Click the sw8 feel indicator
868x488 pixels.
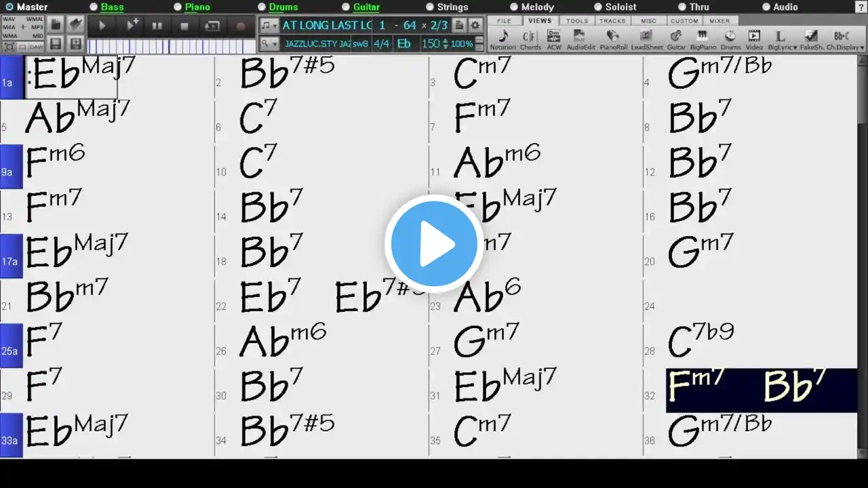(x=360, y=44)
